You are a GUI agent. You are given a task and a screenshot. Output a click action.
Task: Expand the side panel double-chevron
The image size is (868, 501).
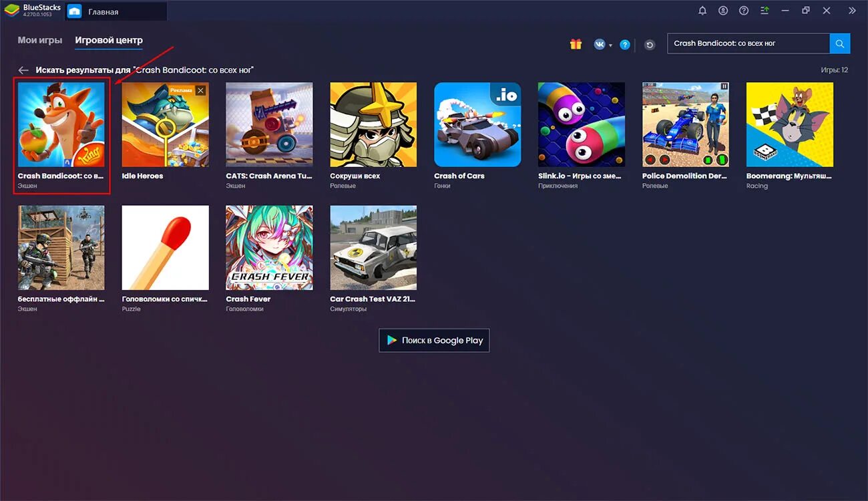coord(852,11)
